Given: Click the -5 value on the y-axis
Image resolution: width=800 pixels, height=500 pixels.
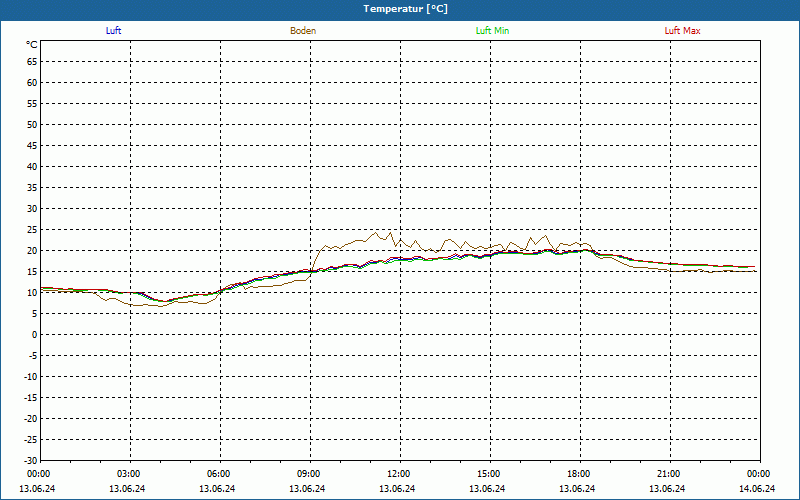Looking at the screenshot, I should (x=33, y=356).
